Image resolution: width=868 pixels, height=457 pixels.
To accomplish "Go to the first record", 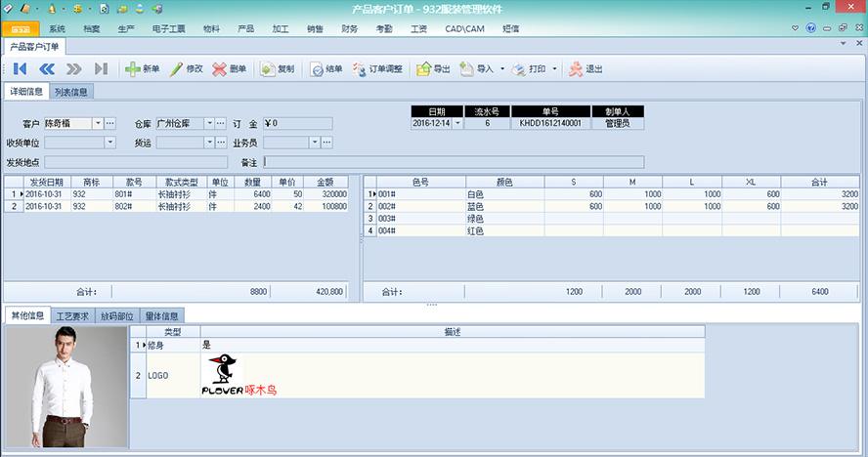I will [x=20, y=69].
